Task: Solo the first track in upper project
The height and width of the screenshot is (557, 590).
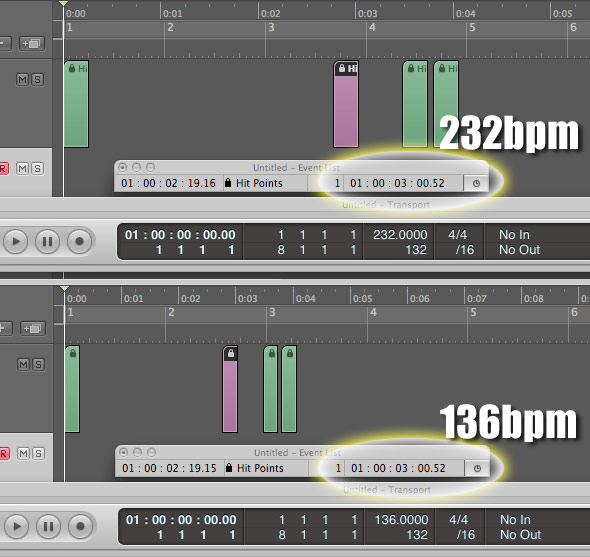Action: [37, 79]
